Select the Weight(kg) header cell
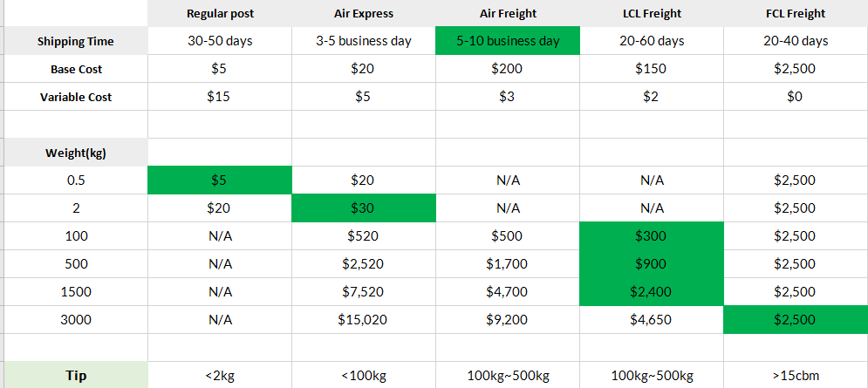This screenshot has width=868, height=388. coord(76,153)
